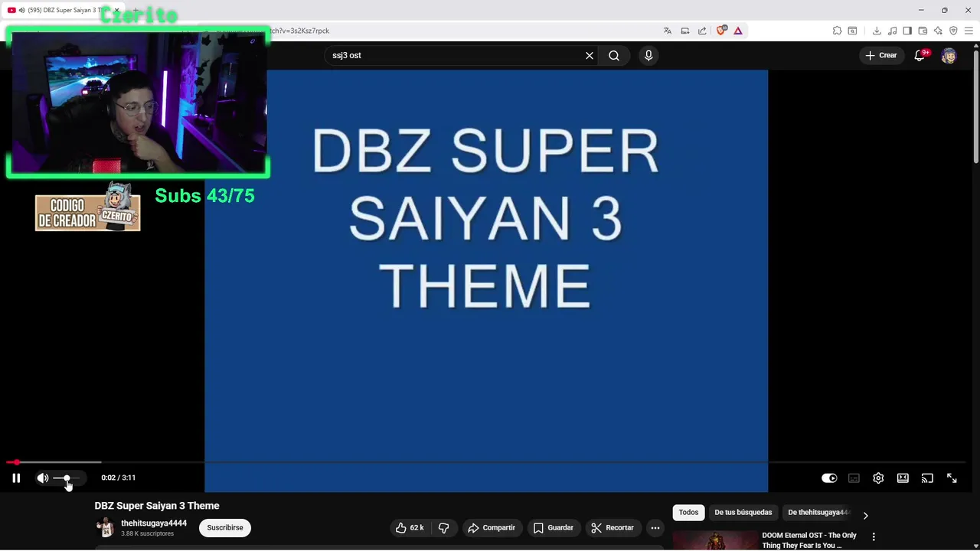Image resolution: width=980 pixels, height=551 pixels.
Task: Open the Crear menu
Action: click(x=880, y=55)
